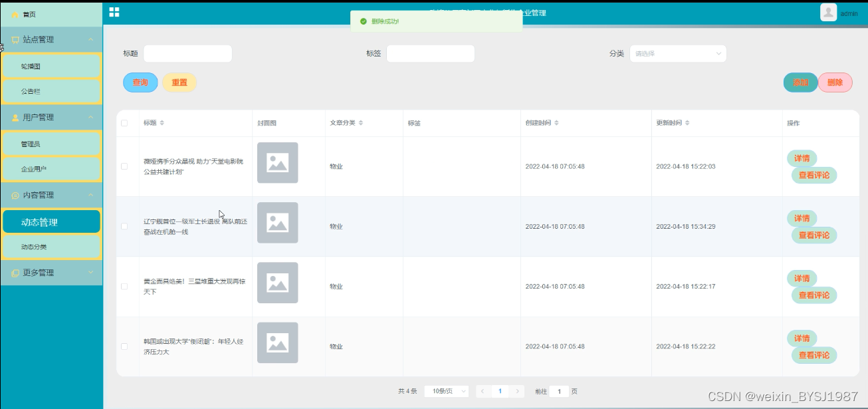Open 详情 for 辽宁舰首位一级军士长 row

(802, 218)
